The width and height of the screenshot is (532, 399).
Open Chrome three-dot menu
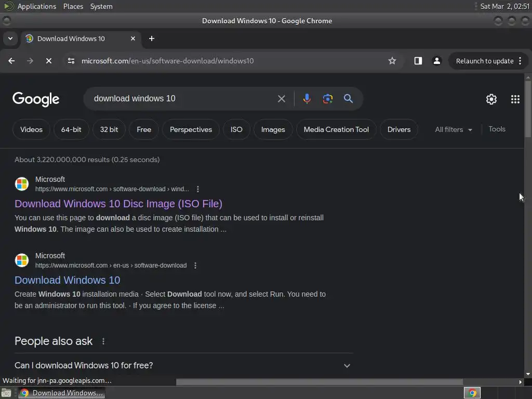pos(521,61)
